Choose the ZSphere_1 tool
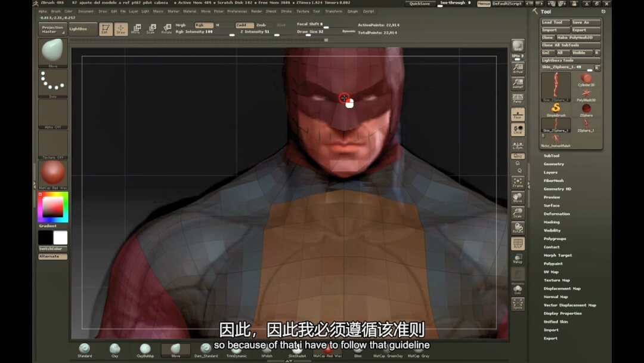The width and height of the screenshot is (644, 363). 586,125
